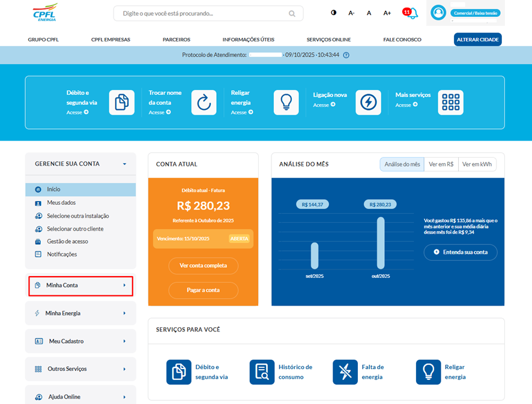Viewport: 532px width, 404px height.
Task: Toggle high contrast mode icon
Action: coord(334,13)
